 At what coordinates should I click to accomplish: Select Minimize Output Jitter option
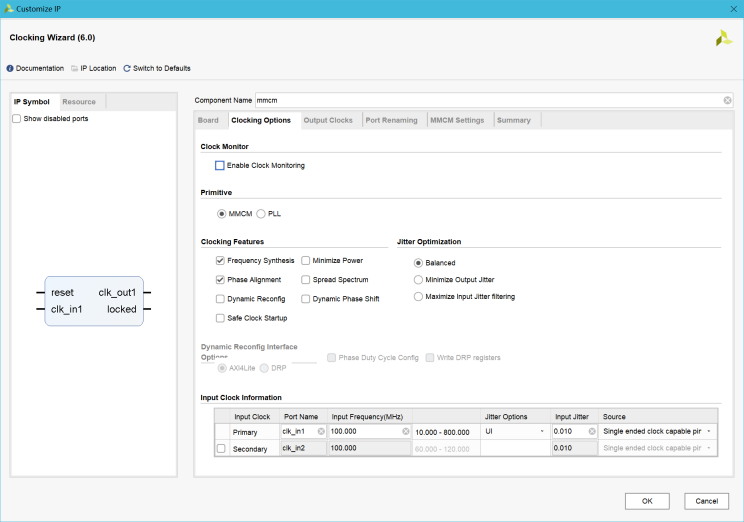tap(418, 280)
